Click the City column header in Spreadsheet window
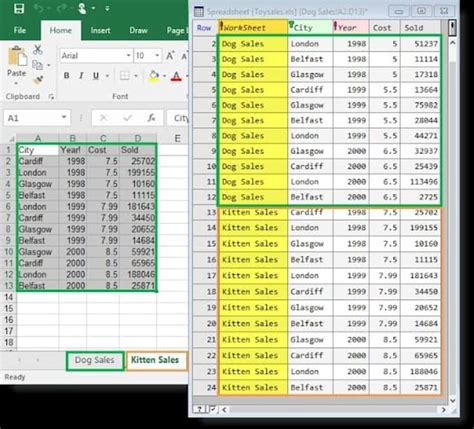The image size is (474, 429). pyautogui.click(x=310, y=28)
